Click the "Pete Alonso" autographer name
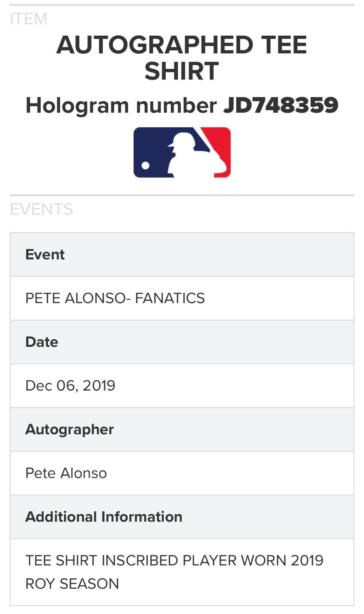This screenshot has width=364, height=614. click(x=66, y=473)
